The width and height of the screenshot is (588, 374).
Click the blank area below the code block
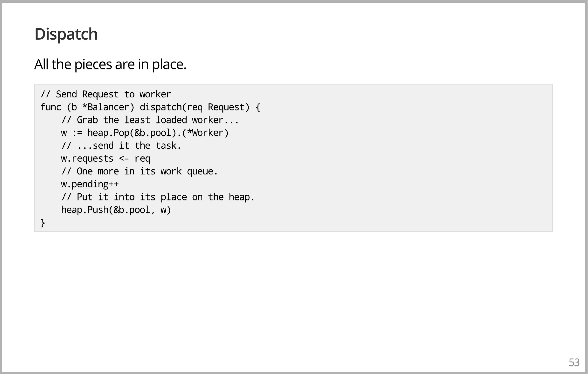pos(294,294)
